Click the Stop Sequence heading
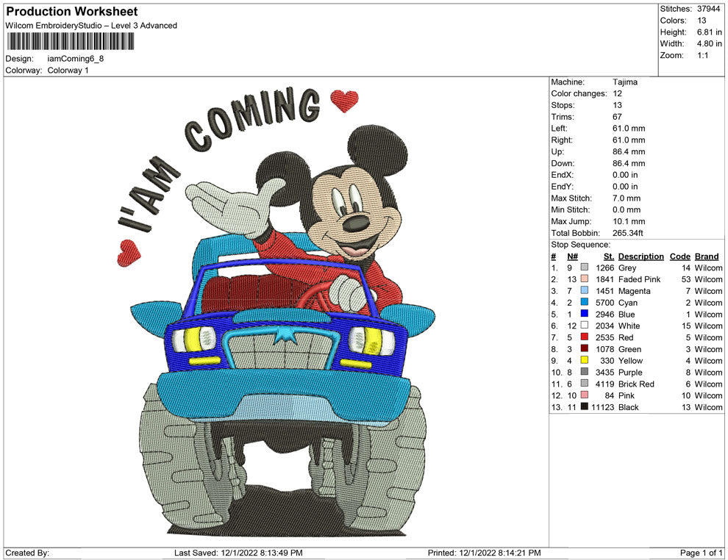Viewport: 728px width, 560px height. (x=580, y=245)
